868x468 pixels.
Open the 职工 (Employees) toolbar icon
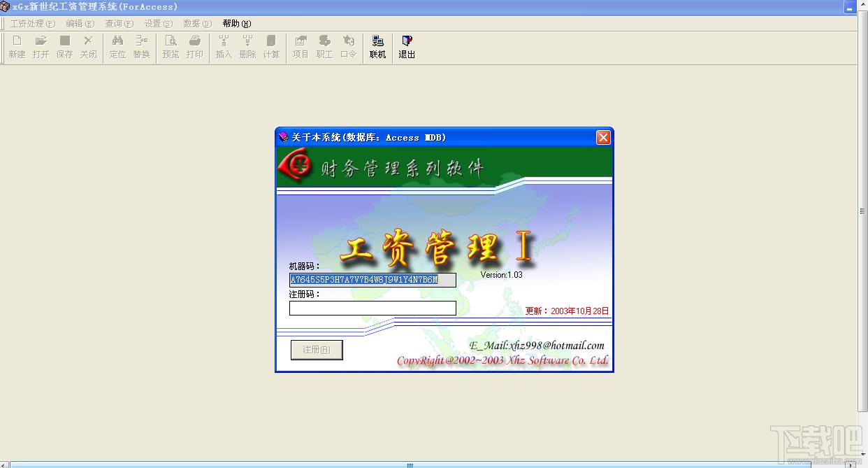[x=324, y=47]
